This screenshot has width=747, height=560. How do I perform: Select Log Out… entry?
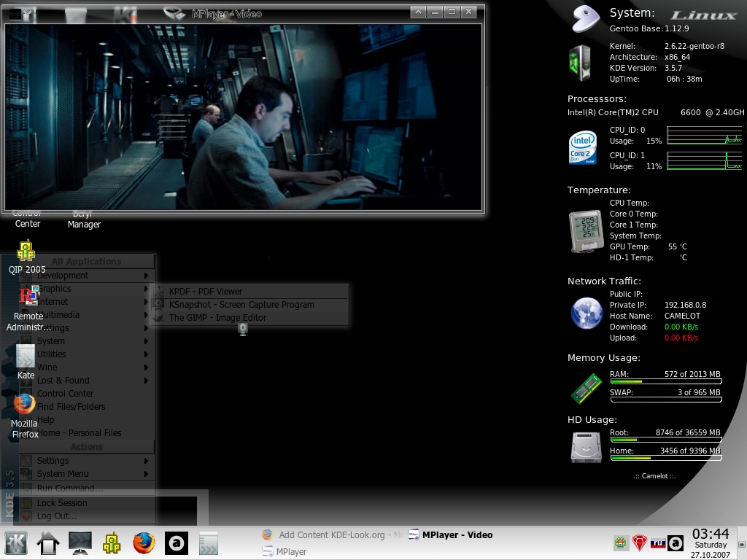pos(88,516)
